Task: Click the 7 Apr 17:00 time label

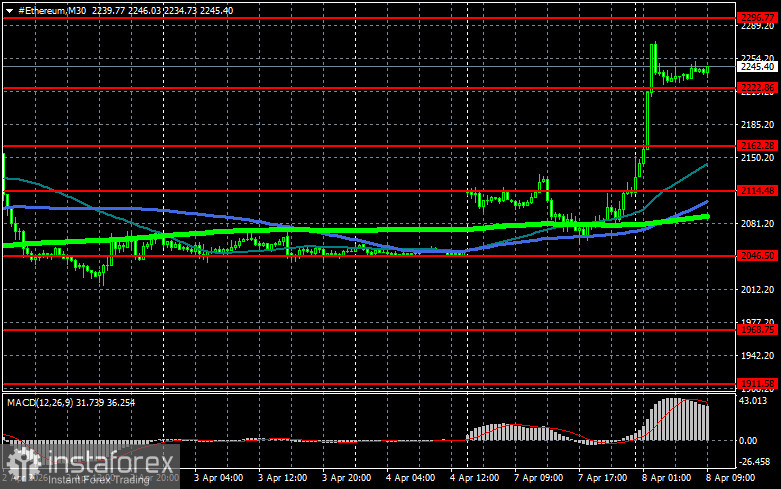Action: (602, 478)
